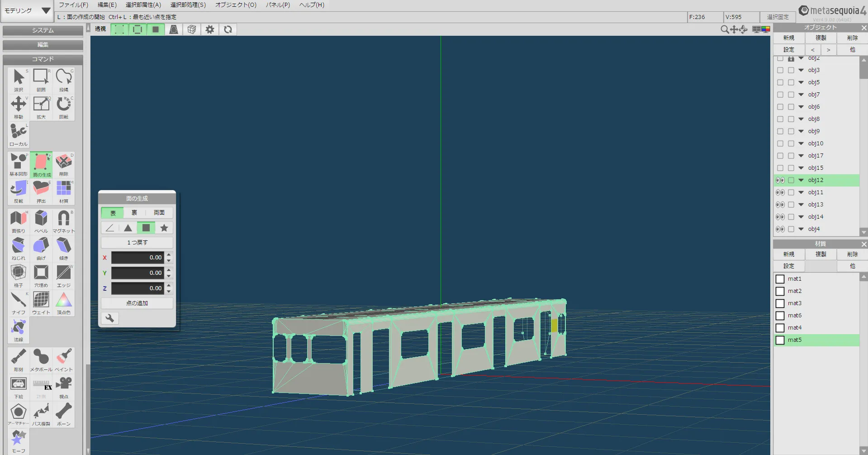This screenshot has width=868, height=455.
Task: Select the Knife (ナイフ) tool
Action: coord(18,302)
